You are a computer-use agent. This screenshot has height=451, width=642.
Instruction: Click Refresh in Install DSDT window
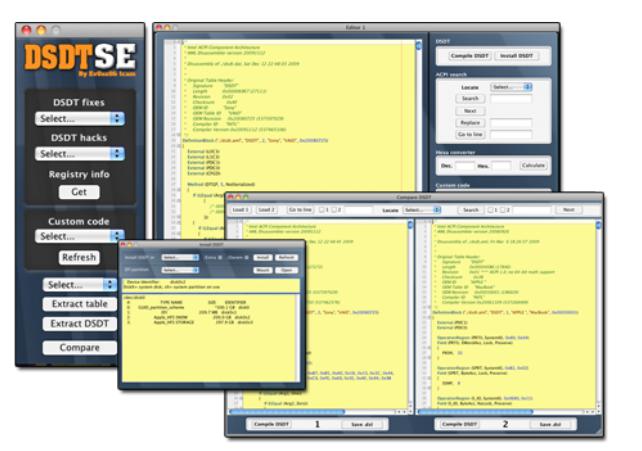pos(287,257)
